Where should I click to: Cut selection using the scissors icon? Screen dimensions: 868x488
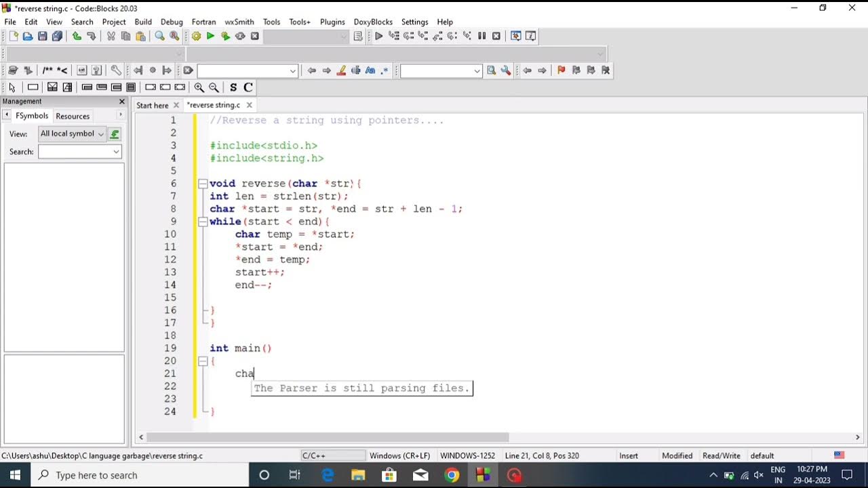point(111,36)
